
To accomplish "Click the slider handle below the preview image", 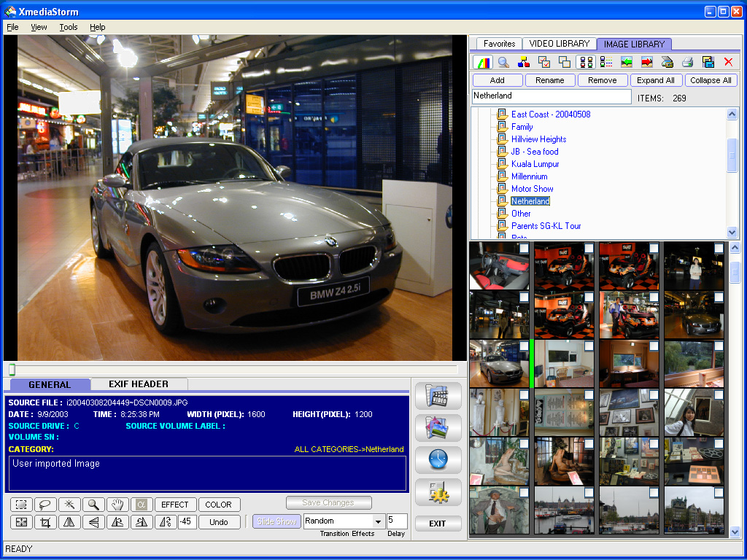I will point(12,370).
